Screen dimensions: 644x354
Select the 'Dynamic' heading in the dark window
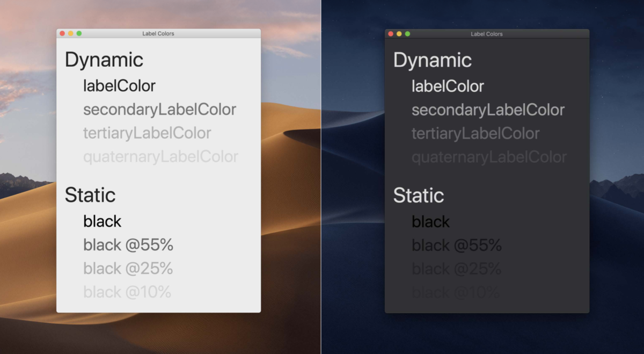(433, 60)
